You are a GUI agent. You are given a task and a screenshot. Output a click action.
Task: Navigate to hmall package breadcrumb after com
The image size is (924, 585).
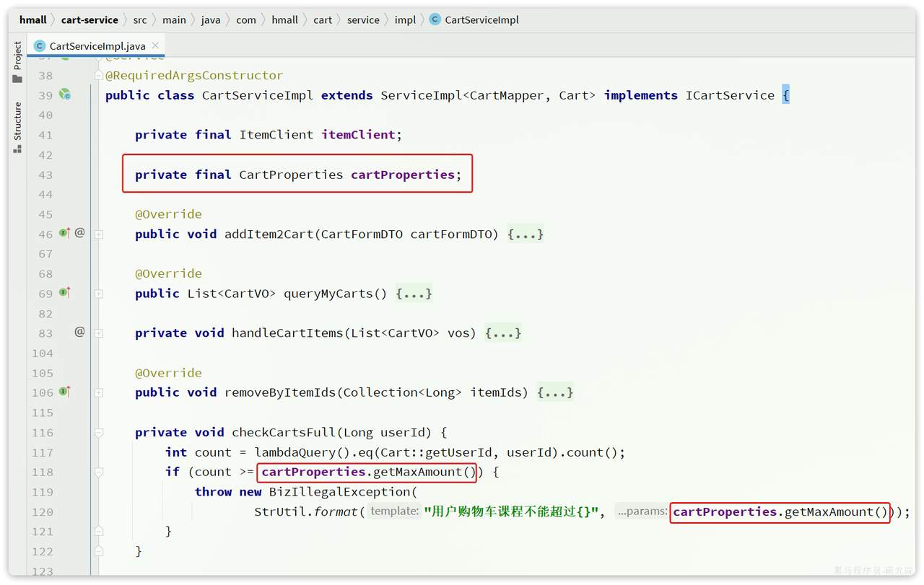click(x=285, y=19)
